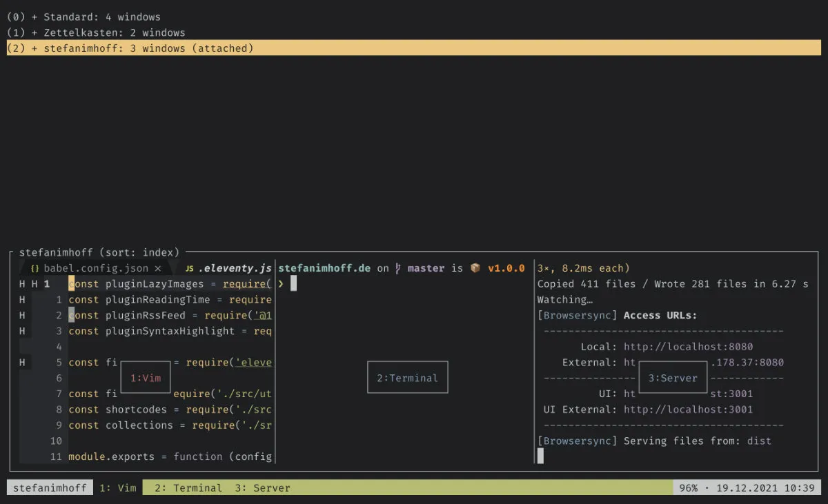Open the .eleventy.js editor tab

pyautogui.click(x=235, y=268)
